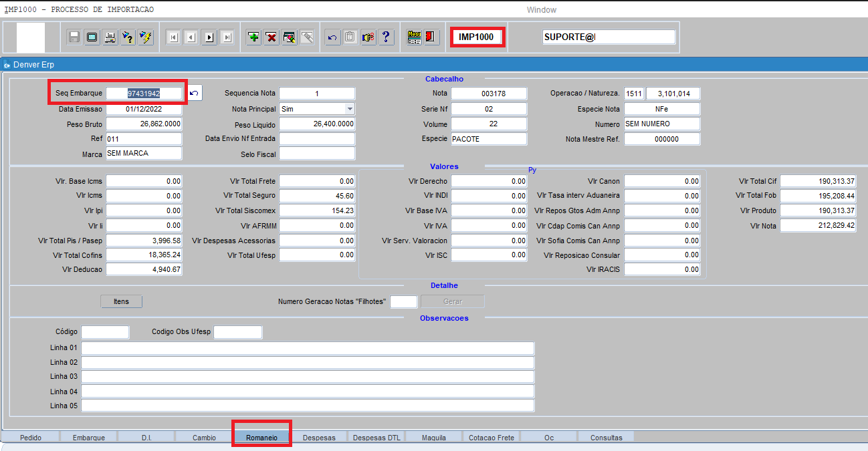Delete record with red X icon
The height and width of the screenshot is (451, 868).
tap(272, 37)
